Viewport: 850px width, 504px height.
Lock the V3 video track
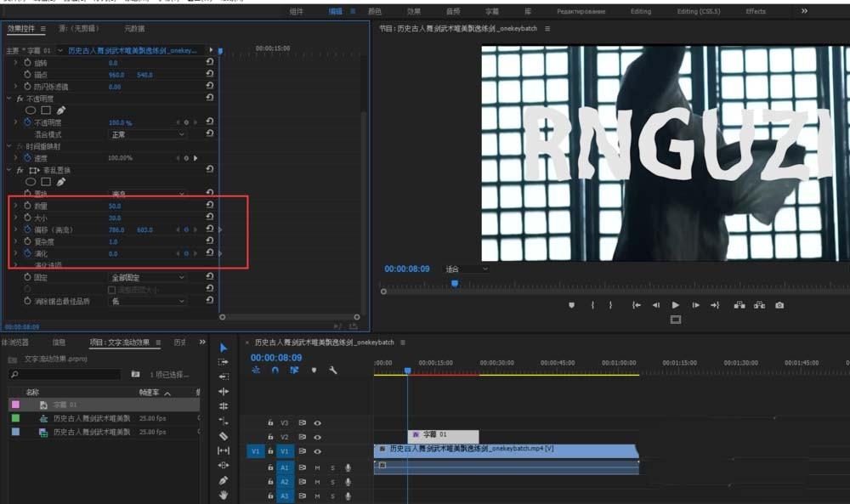pos(270,423)
